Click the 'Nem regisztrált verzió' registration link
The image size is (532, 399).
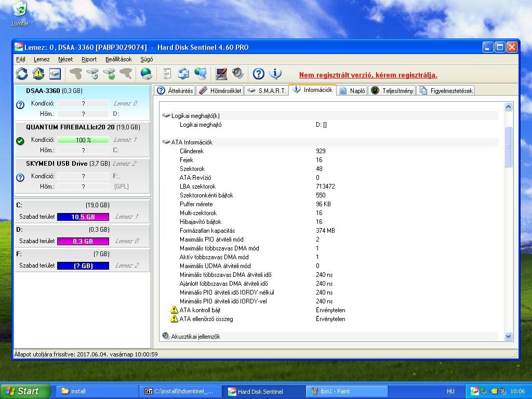[x=368, y=75]
